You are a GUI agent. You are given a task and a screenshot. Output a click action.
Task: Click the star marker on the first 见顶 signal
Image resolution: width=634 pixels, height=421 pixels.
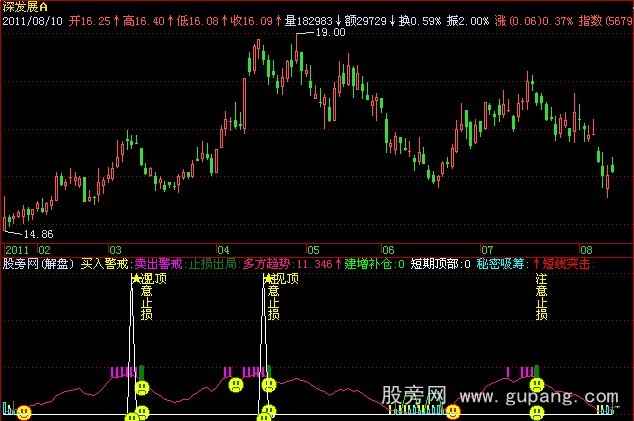pos(136,279)
